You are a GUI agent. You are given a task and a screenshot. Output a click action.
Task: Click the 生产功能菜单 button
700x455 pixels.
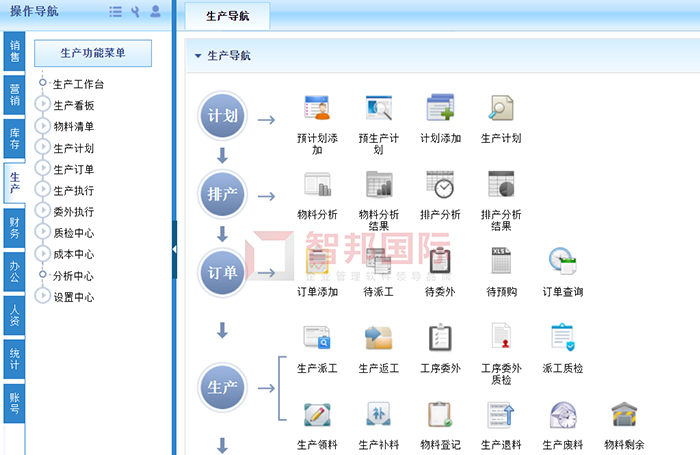pyautogui.click(x=92, y=53)
